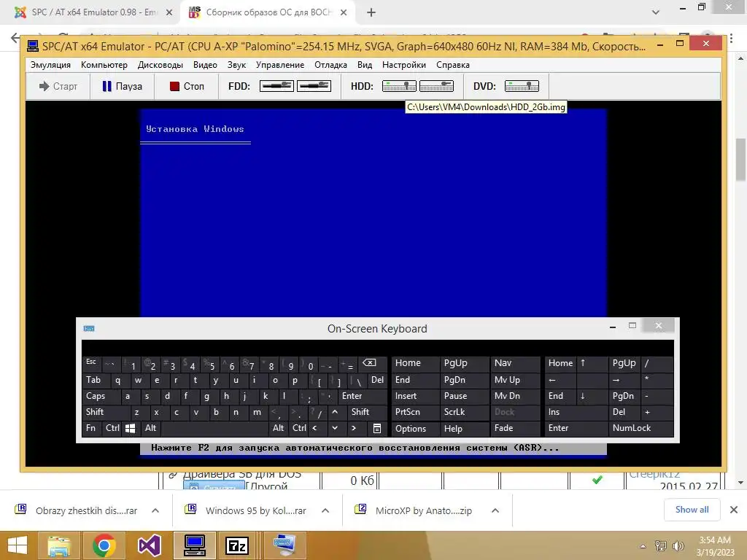Image resolution: width=747 pixels, height=560 pixels.
Task: Open Windows Start menu
Action: tap(18, 545)
